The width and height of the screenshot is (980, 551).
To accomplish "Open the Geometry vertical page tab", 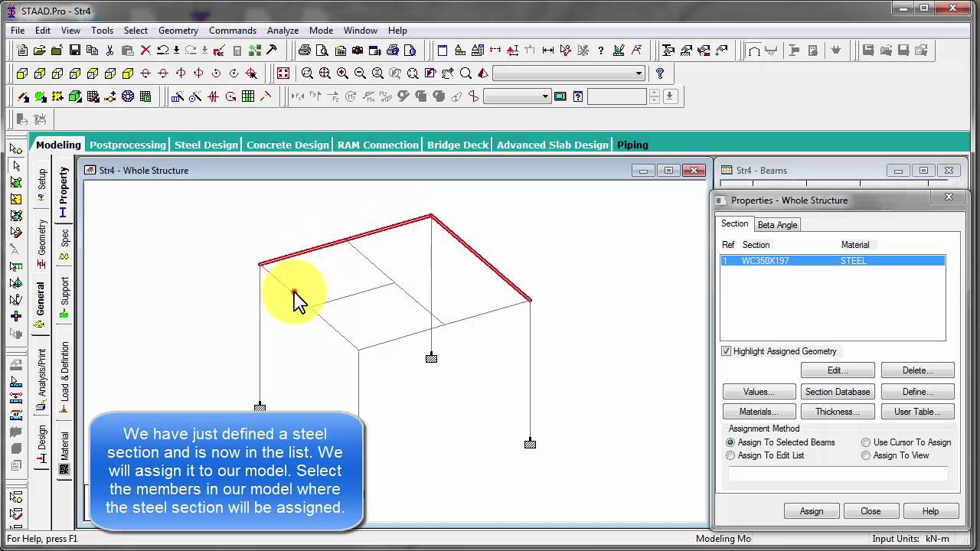I will (x=42, y=243).
